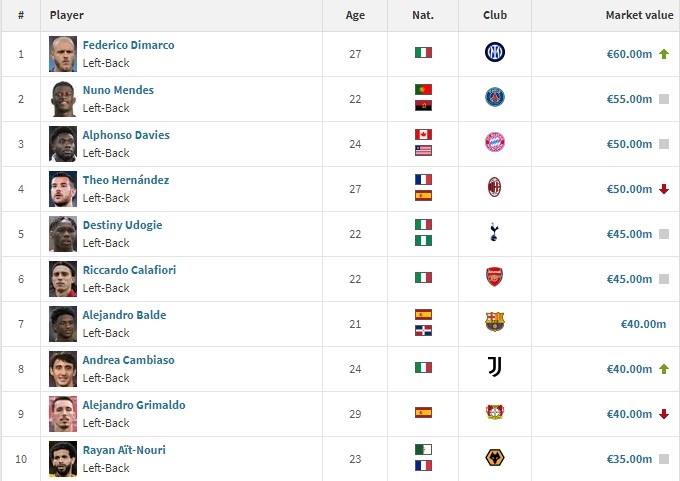Click the AC Milan club crest
Screen dimensions: 680x481
[x=494, y=188]
